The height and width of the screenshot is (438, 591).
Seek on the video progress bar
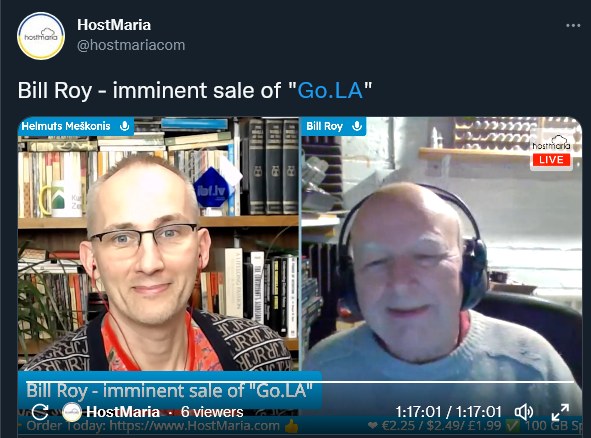coord(300,382)
